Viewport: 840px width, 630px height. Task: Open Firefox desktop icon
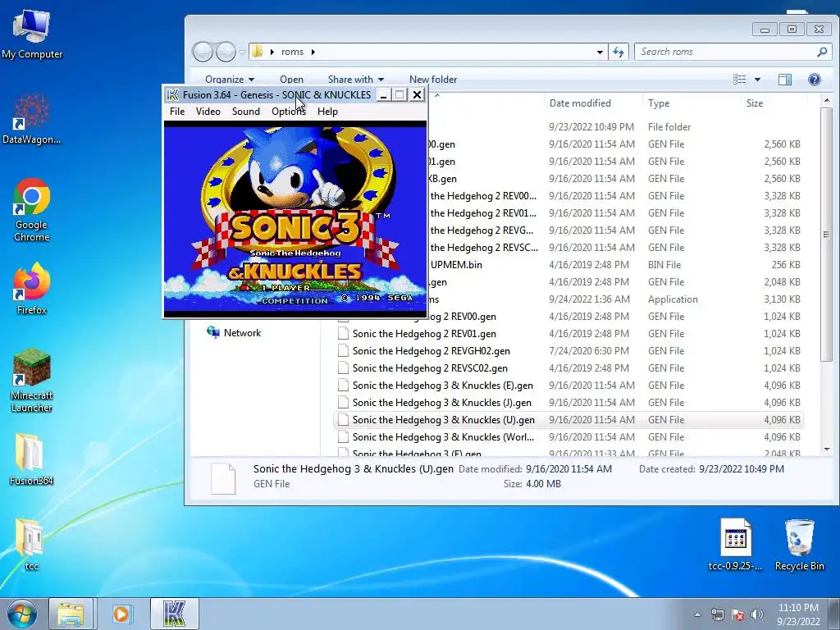(x=32, y=290)
